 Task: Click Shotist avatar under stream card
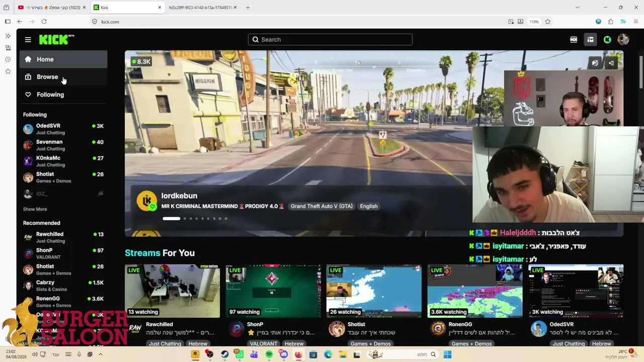tap(337, 329)
